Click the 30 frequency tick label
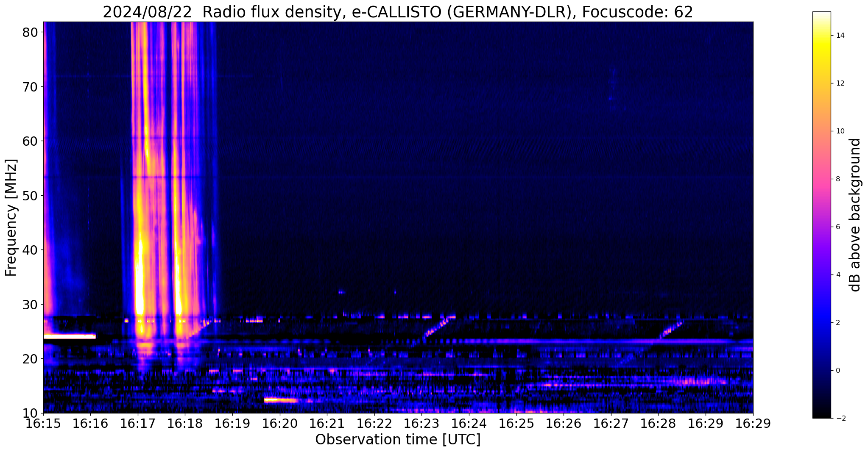 (31, 305)
